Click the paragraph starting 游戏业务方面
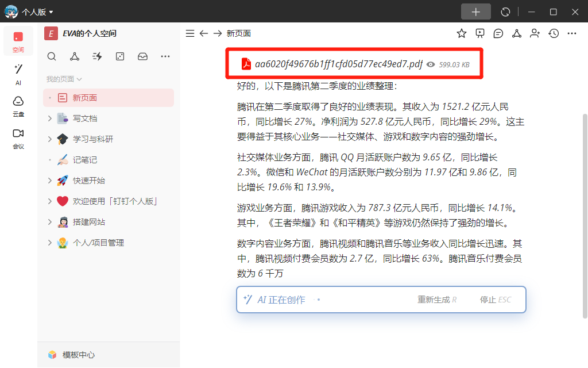Image resolution: width=588 pixels, height=368 pixels. (378, 216)
